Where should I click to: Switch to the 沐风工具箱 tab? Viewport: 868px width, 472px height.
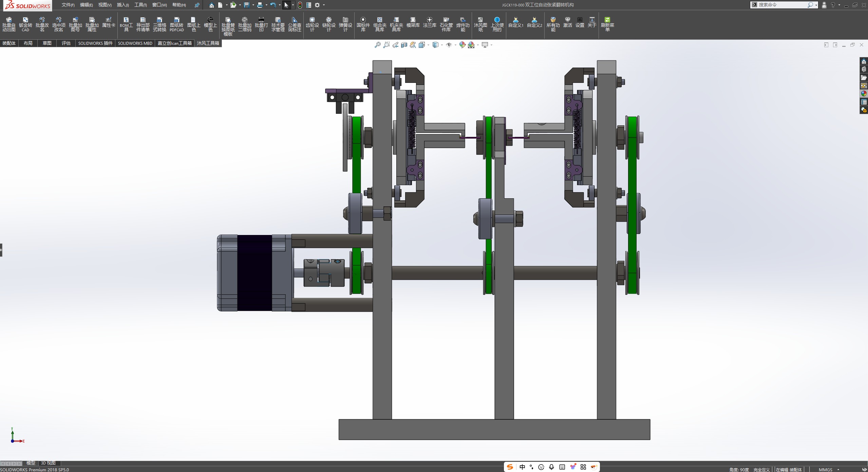click(208, 43)
